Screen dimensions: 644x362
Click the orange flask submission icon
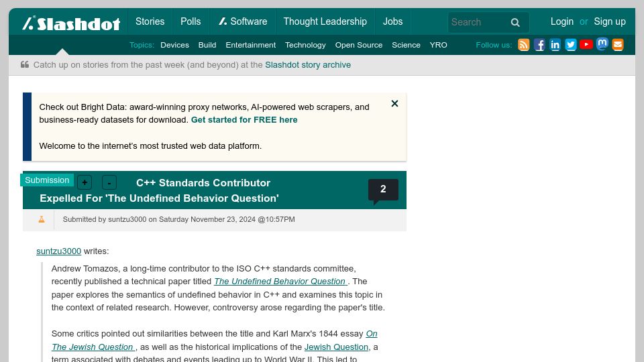(x=42, y=220)
